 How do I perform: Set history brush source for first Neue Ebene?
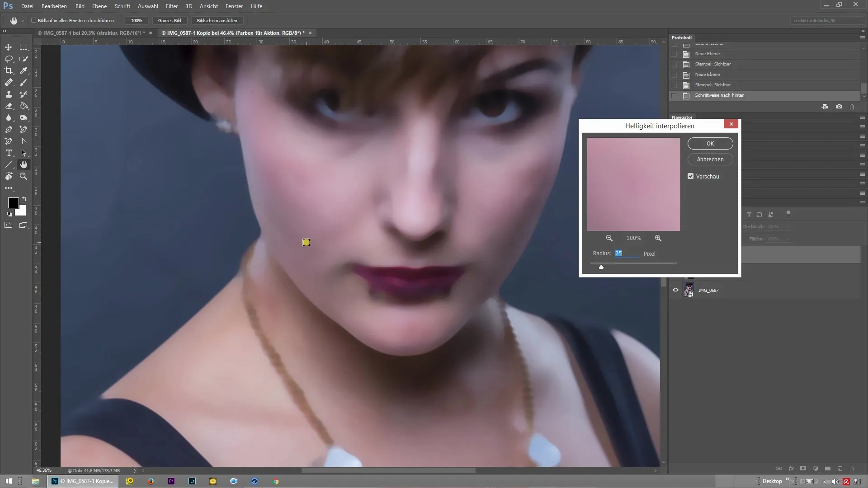[x=674, y=54]
